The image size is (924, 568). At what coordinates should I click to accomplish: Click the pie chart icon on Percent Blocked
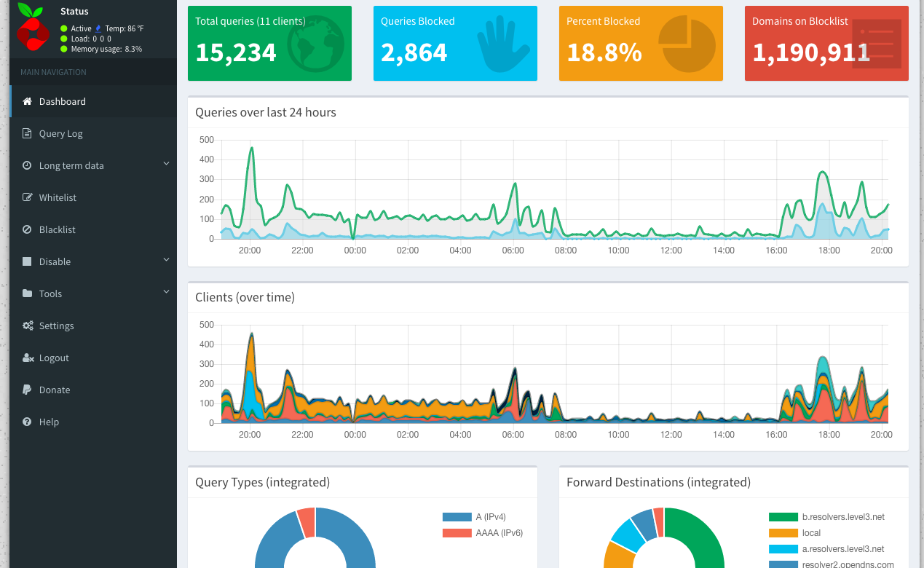[x=687, y=45]
